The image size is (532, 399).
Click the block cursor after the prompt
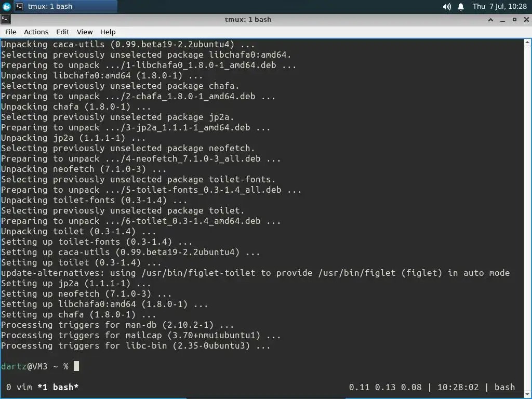coord(76,366)
